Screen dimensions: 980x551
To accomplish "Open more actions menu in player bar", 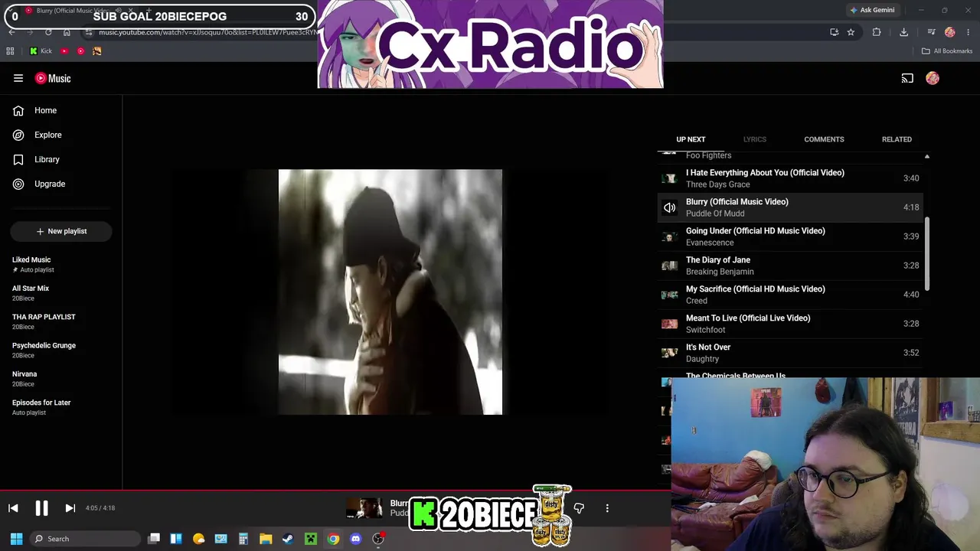I will [607, 508].
